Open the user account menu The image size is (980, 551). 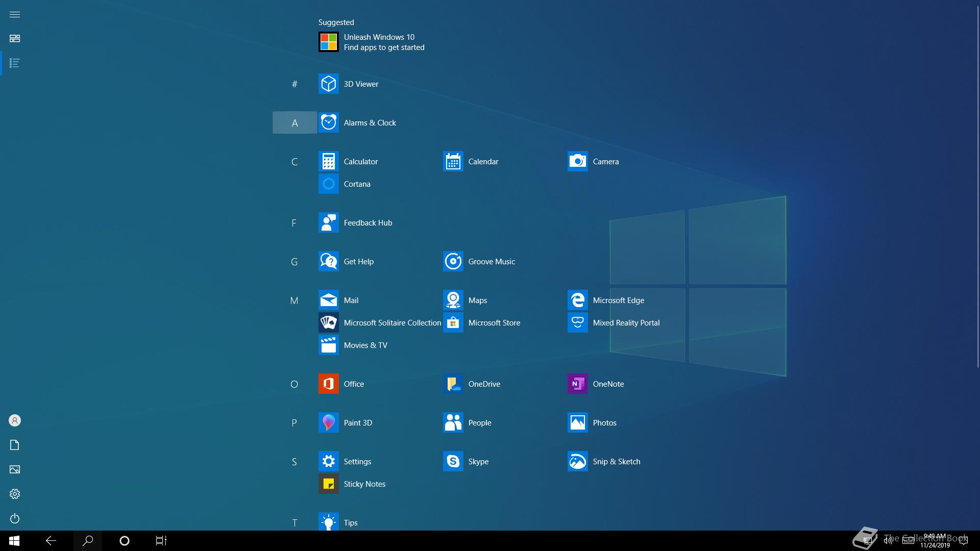tap(15, 420)
